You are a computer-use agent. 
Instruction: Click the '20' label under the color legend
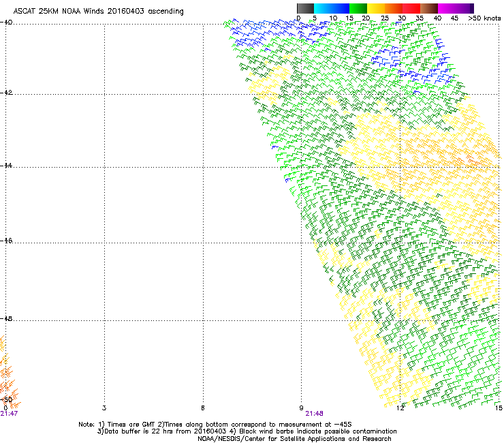366,18
